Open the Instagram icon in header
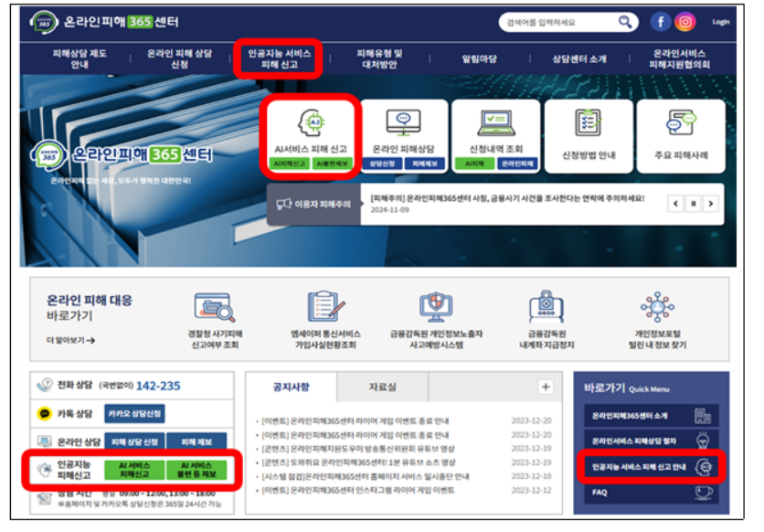 684,22
